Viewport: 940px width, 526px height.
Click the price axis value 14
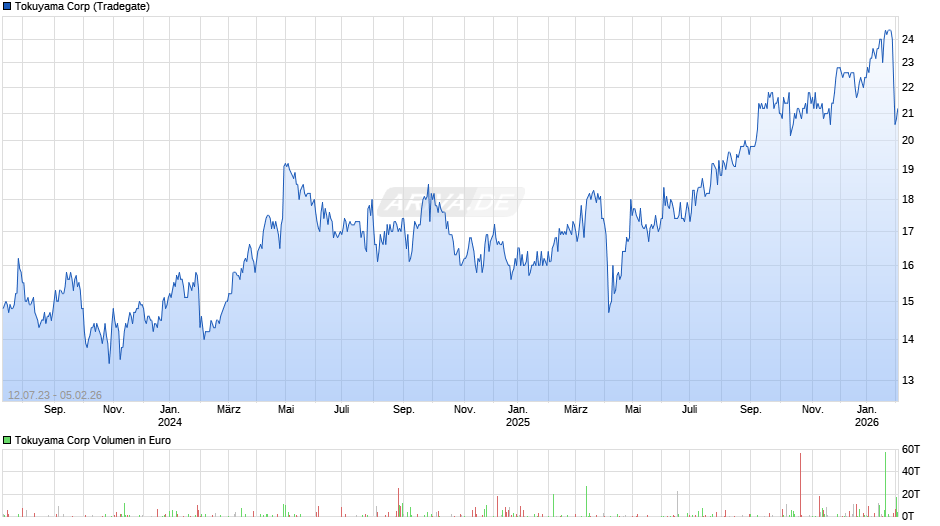point(908,339)
